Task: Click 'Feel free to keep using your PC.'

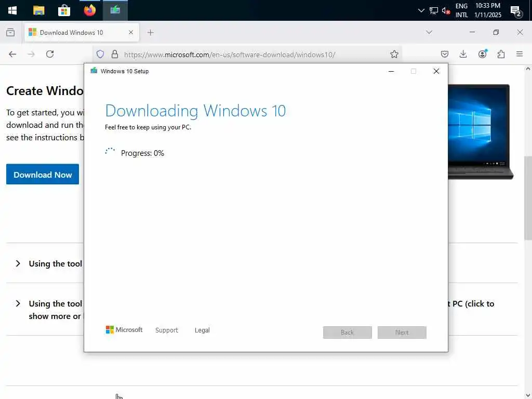Action: click(x=148, y=127)
